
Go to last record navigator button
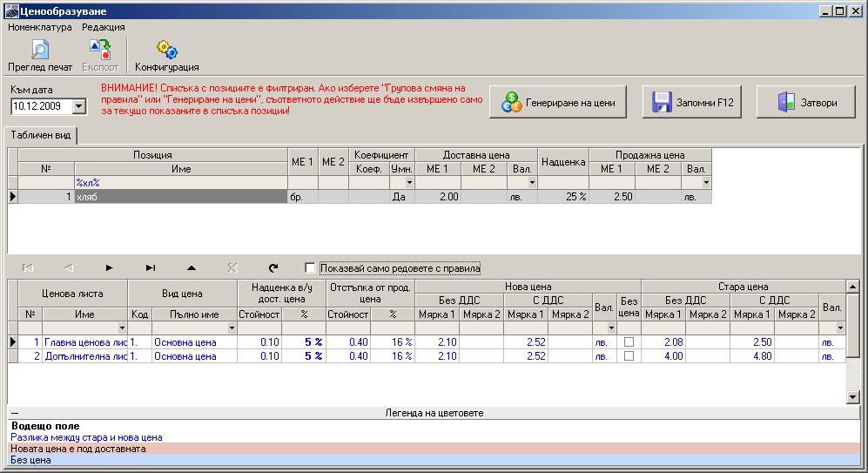tap(150, 268)
